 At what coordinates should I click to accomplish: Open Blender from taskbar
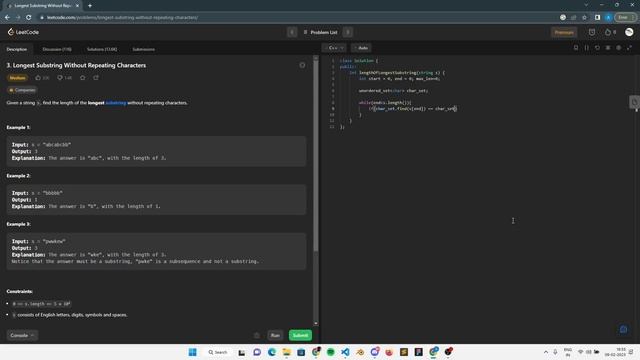pyautogui.click(x=360, y=352)
